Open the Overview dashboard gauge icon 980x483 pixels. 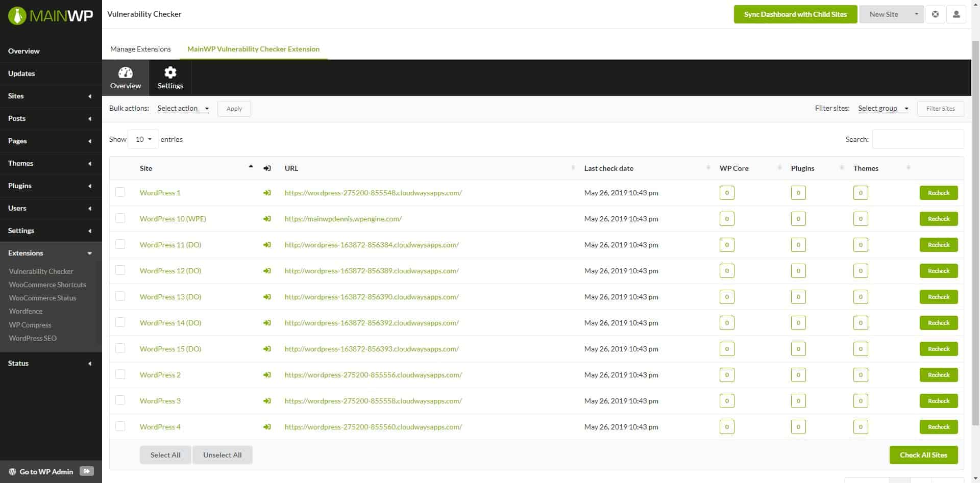click(125, 73)
